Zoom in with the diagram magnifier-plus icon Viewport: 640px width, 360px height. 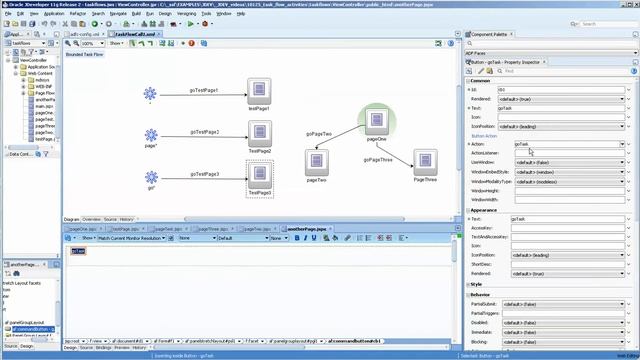[x=68, y=43]
